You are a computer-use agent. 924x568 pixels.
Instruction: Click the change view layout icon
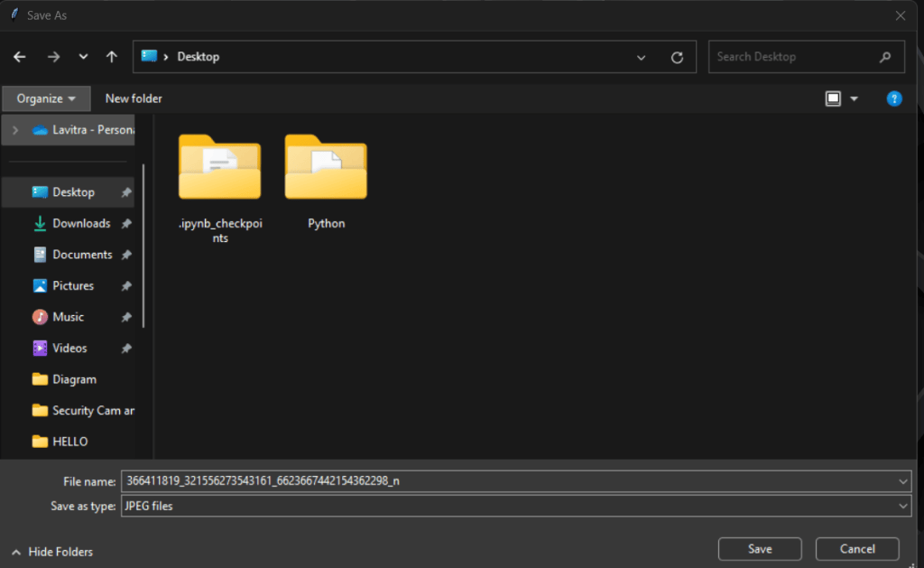point(833,98)
